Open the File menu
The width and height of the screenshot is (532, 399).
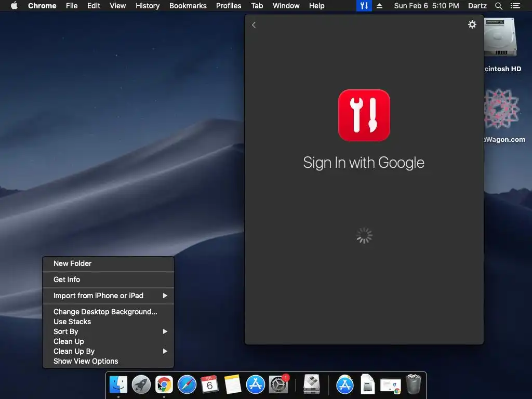point(72,6)
